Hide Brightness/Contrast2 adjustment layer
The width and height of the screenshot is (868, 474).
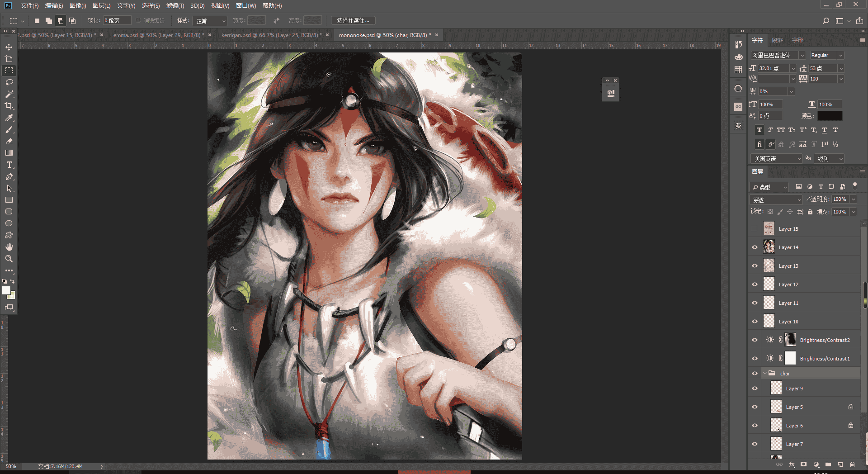[x=755, y=340]
